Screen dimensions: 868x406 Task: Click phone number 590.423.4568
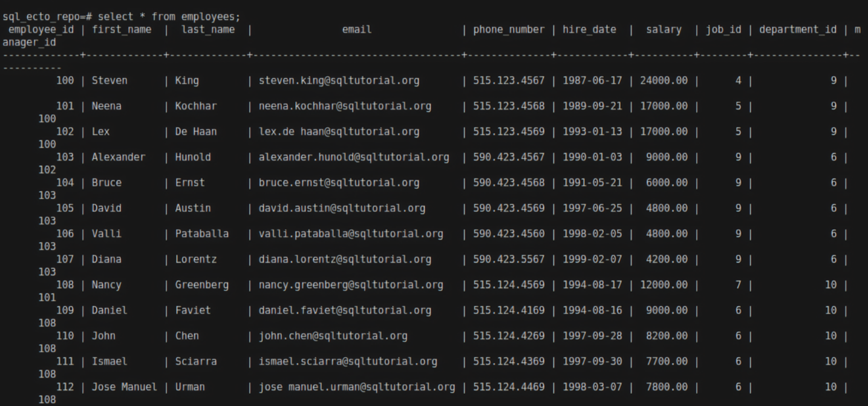[x=507, y=183]
